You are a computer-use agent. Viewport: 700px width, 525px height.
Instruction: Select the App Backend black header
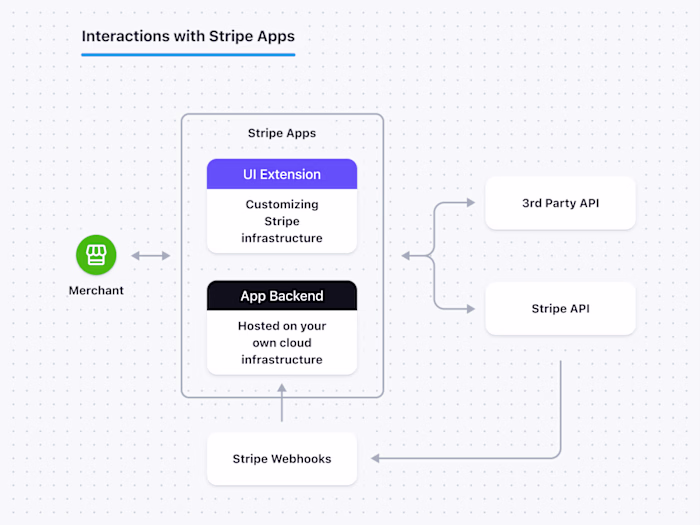[282, 296]
